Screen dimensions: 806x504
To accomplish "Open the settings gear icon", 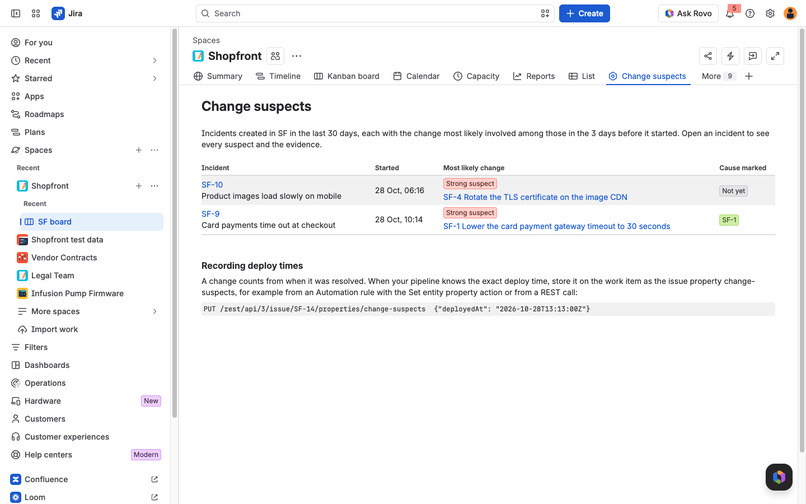I will 770,13.
